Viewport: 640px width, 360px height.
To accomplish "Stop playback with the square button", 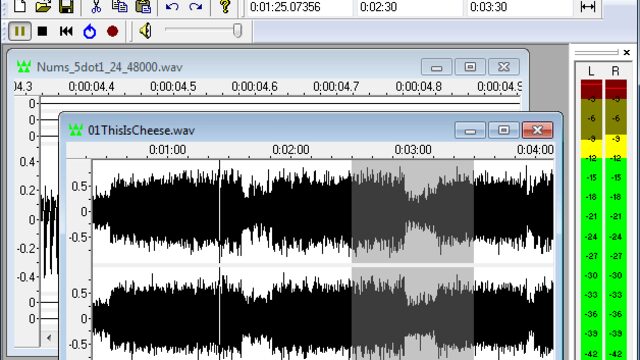I will (42, 31).
